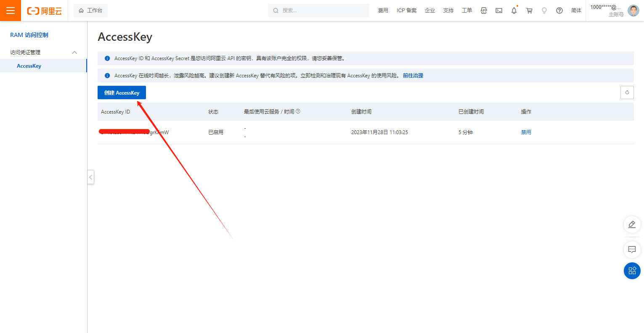
Task: Collapse the left sidebar with arrow handle
Action: [90, 177]
